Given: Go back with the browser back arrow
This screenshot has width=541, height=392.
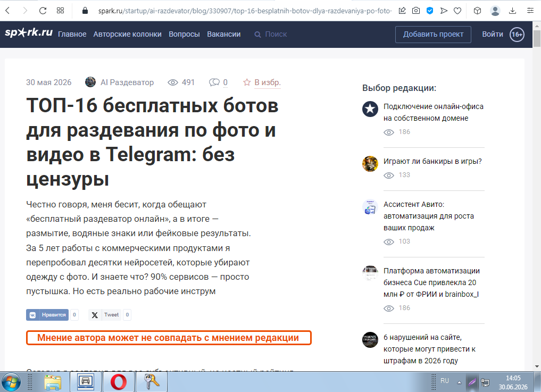Looking at the screenshot, I should tap(7, 11).
